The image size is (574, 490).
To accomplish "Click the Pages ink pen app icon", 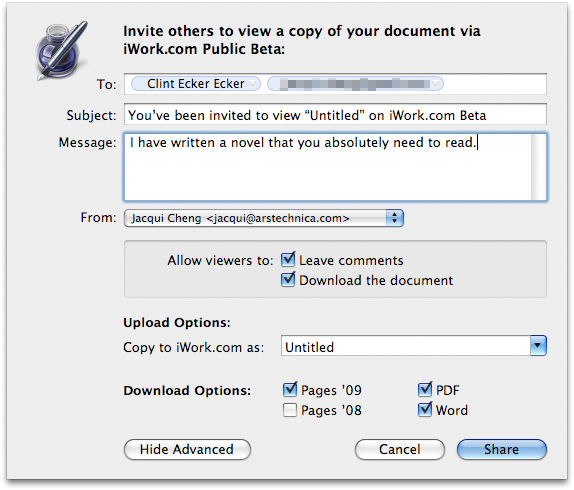I will (61, 50).
